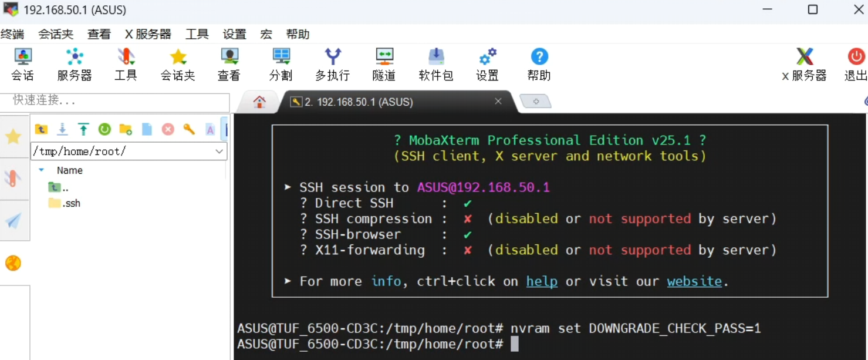Create a new folder in SFTP browser
Screen dimensions: 868x360
point(126,129)
